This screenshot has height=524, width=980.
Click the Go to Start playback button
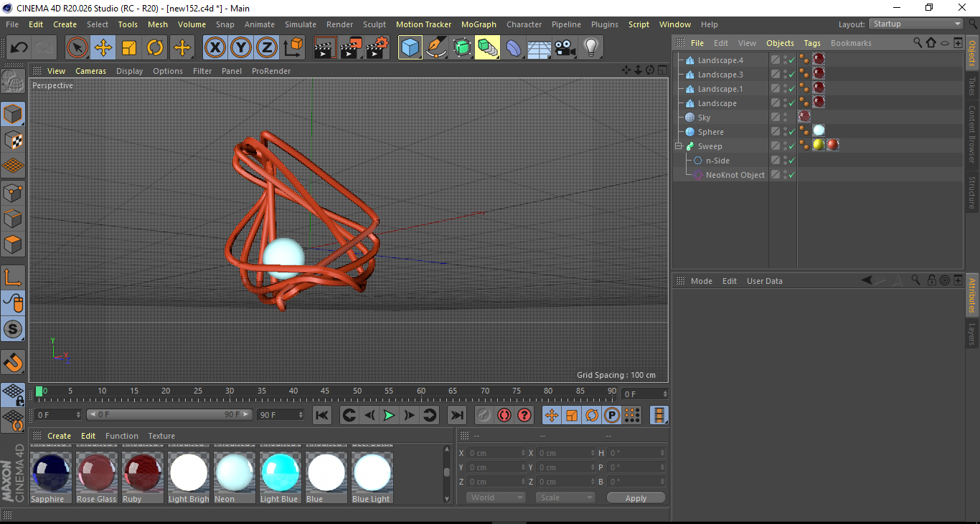(x=322, y=415)
